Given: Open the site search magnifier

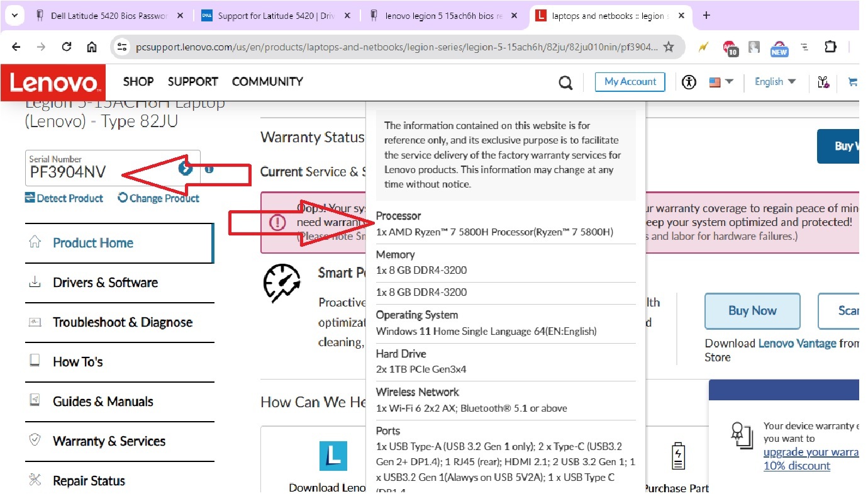Looking at the screenshot, I should tap(565, 82).
